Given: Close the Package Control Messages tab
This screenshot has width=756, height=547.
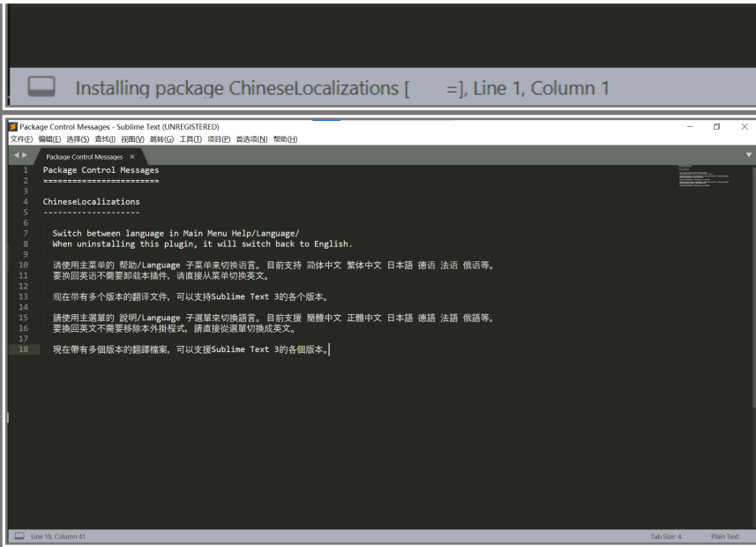Looking at the screenshot, I should coord(132,156).
